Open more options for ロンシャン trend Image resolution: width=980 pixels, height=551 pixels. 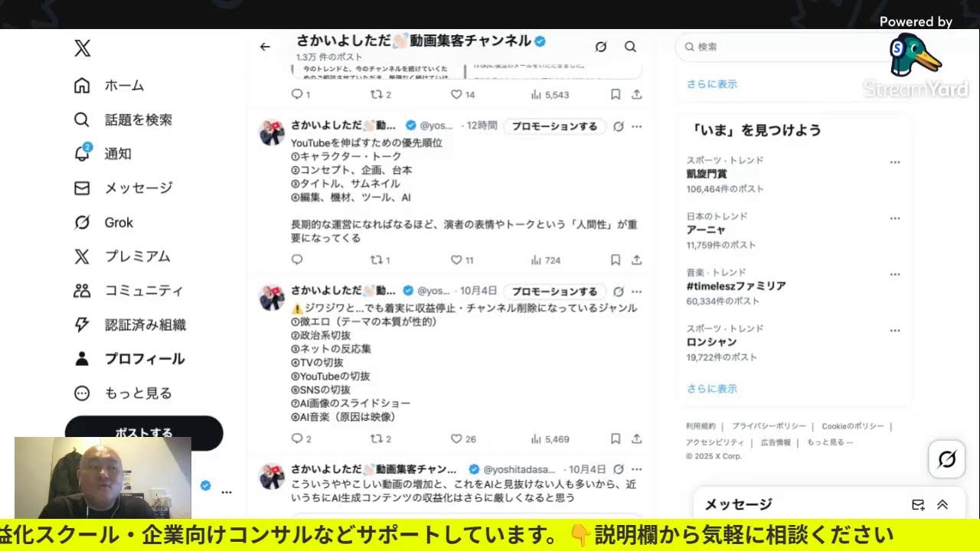(895, 331)
